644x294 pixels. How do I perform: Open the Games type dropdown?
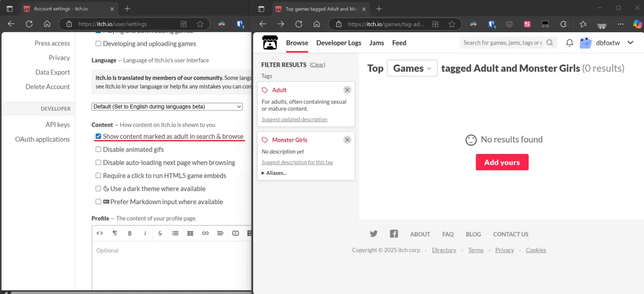pos(412,68)
